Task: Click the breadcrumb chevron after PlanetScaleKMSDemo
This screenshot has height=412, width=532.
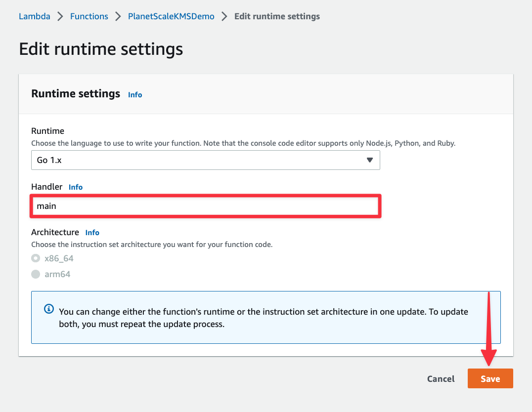Action: pyautogui.click(x=224, y=16)
